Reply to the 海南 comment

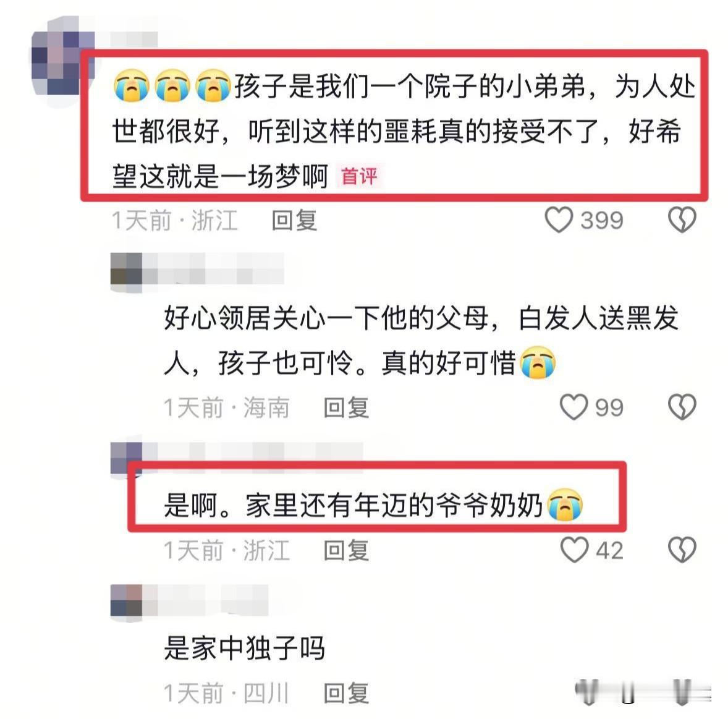pos(346,408)
